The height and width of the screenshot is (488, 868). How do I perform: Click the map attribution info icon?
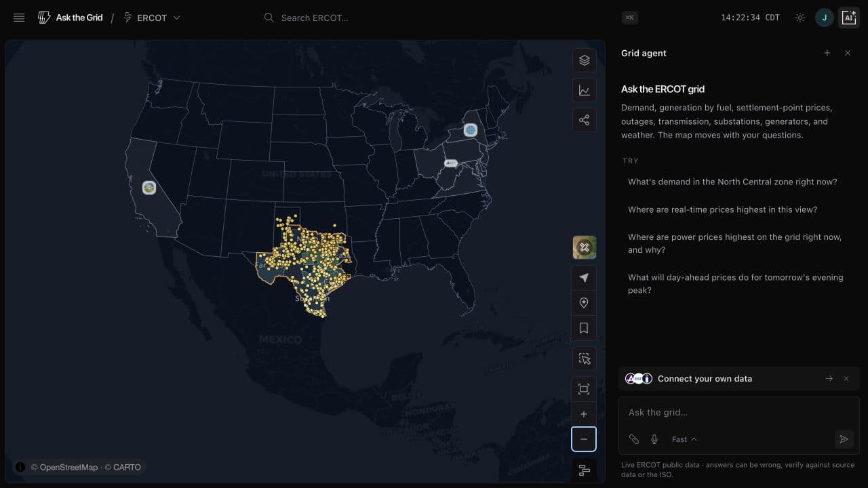pyautogui.click(x=20, y=467)
